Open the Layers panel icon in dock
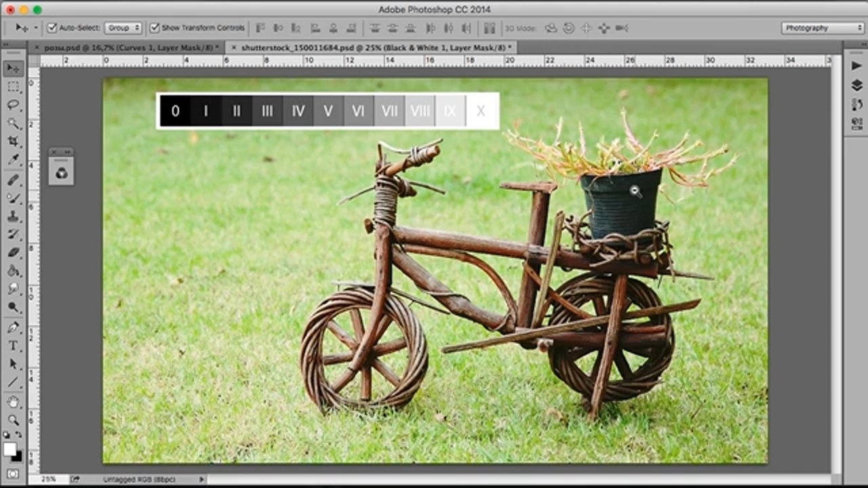 [x=856, y=85]
